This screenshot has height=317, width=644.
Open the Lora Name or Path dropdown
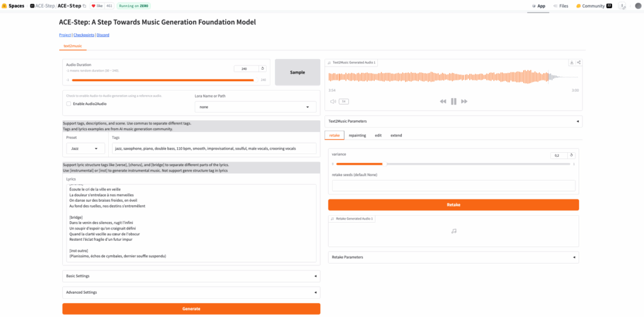(x=255, y=107)
